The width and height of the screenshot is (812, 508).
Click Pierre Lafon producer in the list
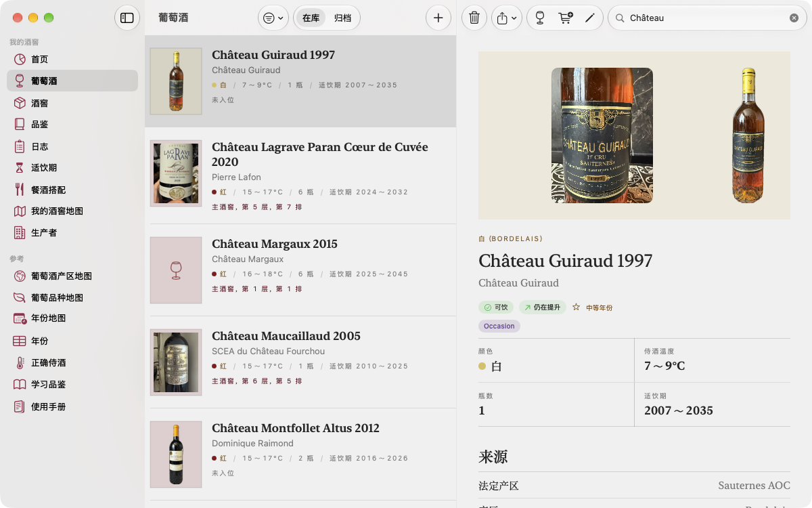(236, 177)
